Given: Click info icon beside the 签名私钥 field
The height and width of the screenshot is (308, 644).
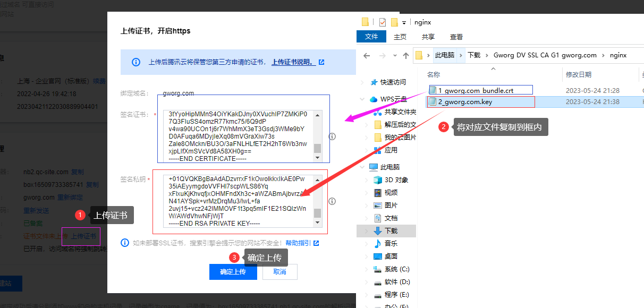Looking at the screenshot, I should click(332, 201).
